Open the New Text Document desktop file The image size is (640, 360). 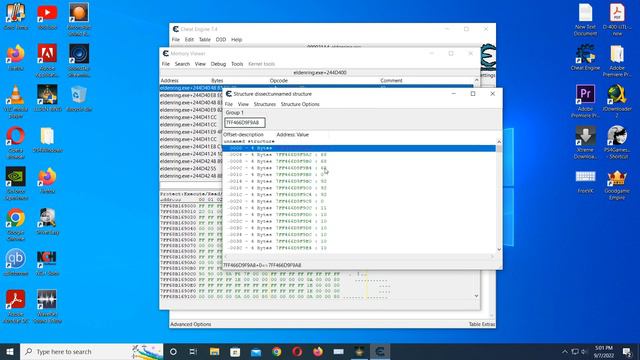coord(585,20)
